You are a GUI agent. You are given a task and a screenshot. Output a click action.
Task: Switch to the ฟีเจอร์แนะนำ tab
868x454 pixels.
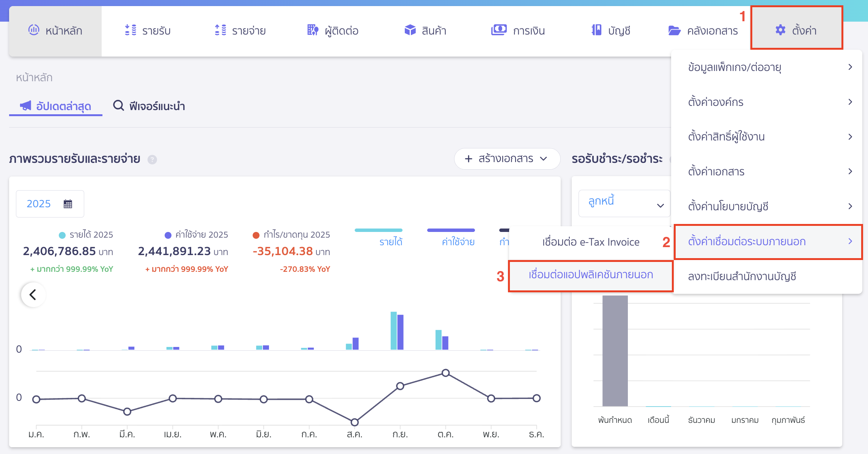point(149,106)
